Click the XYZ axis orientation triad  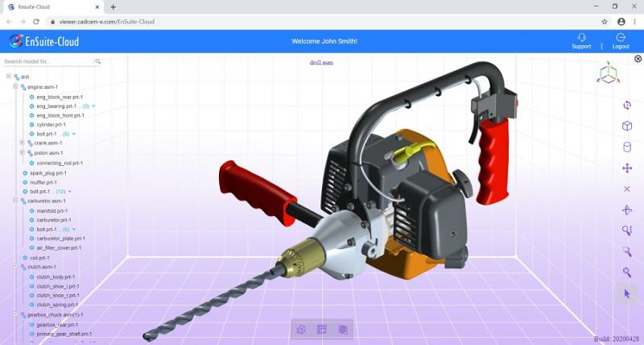coord(609,73)
